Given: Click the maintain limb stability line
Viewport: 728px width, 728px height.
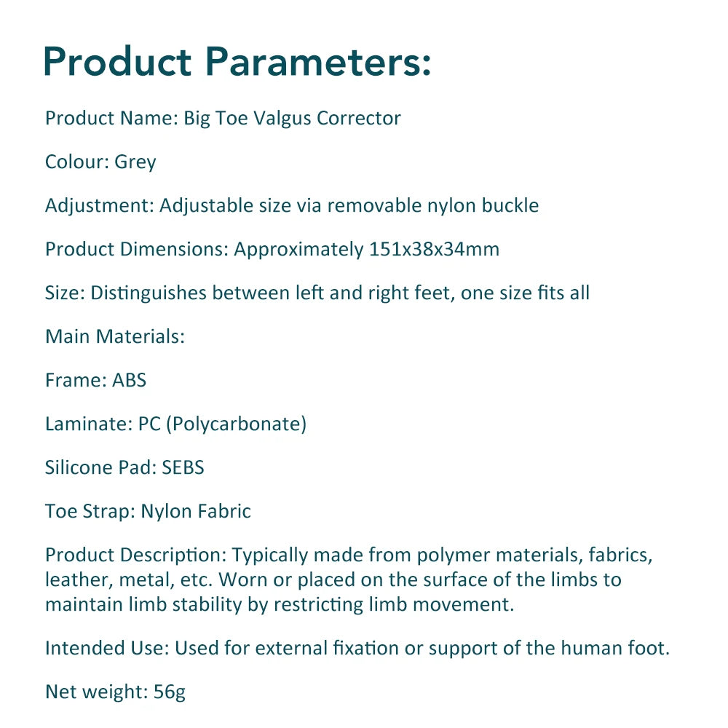Looking at the screenshot, I should coord(280,605).
